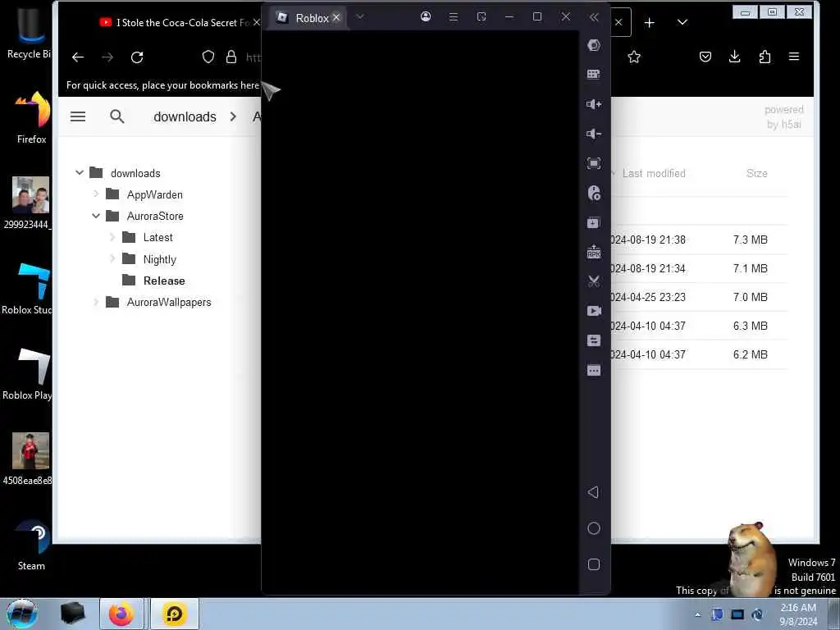
Task: Open LDPlayer settings hexagon icon
Action: [x=594, y=45]
